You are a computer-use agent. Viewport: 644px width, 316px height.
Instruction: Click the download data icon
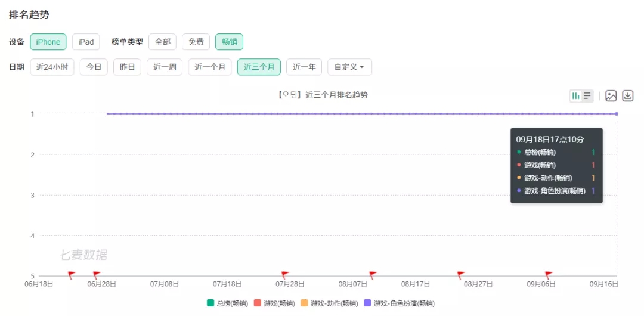point(628,96)
